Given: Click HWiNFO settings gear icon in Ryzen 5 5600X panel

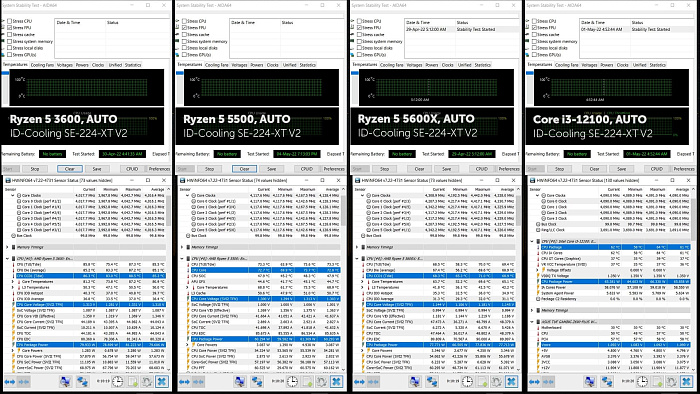Looking at the screenshot, I should tap(496, 382).
